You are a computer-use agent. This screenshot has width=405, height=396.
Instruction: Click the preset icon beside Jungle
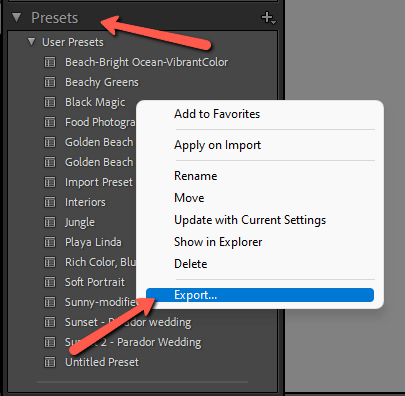point(50,222)
